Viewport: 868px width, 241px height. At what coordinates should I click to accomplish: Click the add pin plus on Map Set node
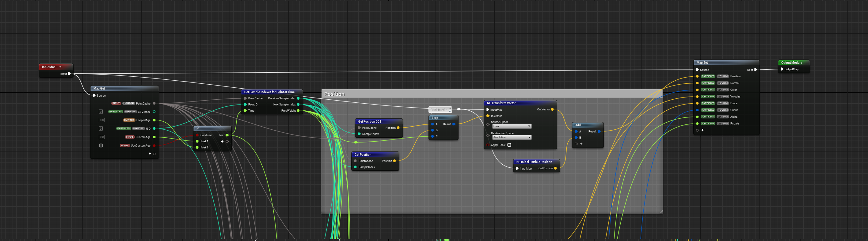[x=702, y=130]
